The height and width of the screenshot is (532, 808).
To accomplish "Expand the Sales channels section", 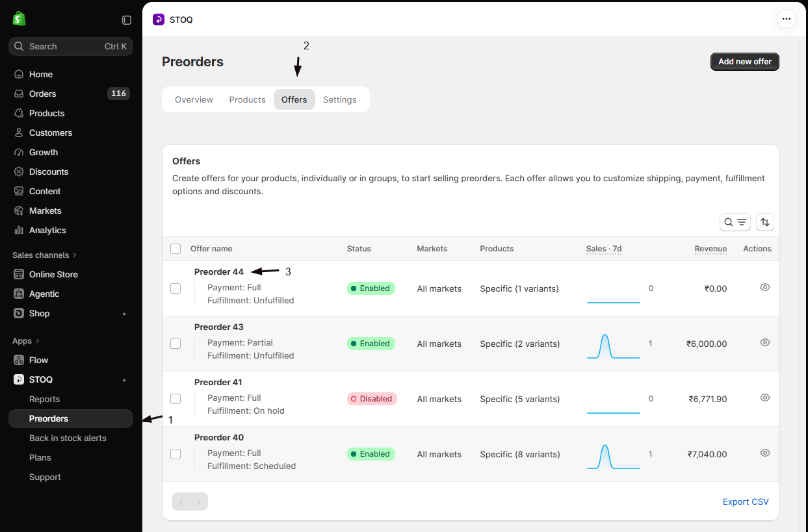I will [x=45, y=255].
